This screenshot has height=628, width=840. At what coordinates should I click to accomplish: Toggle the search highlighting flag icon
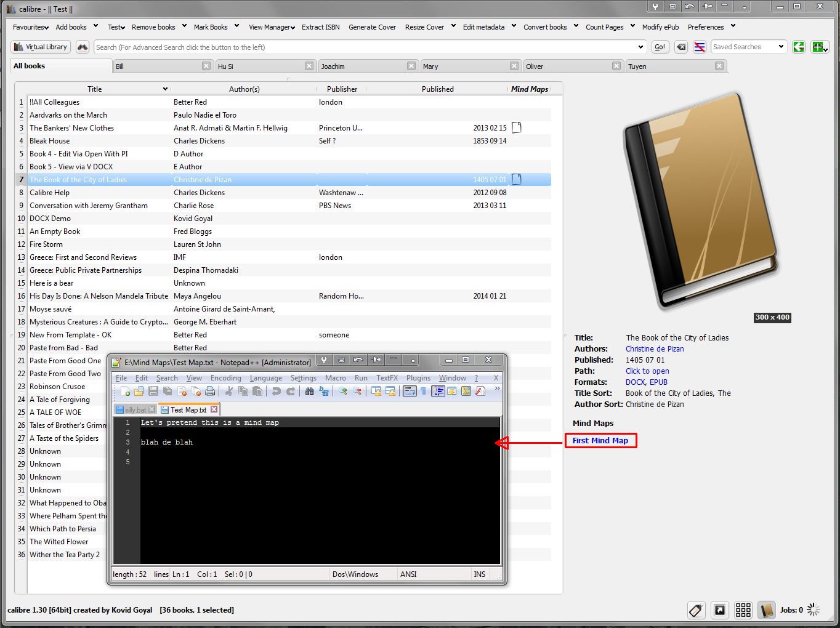point(699,47)
